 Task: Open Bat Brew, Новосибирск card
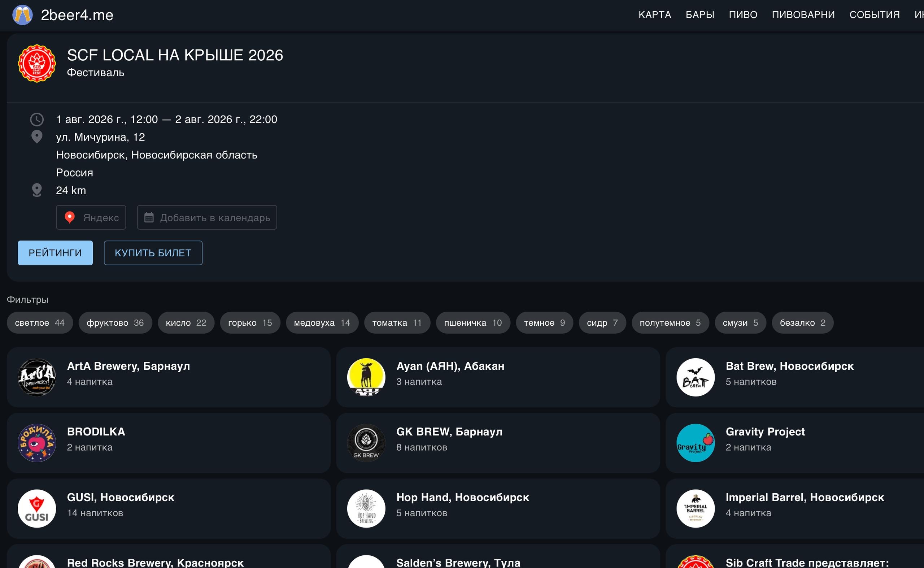point(795,377)
